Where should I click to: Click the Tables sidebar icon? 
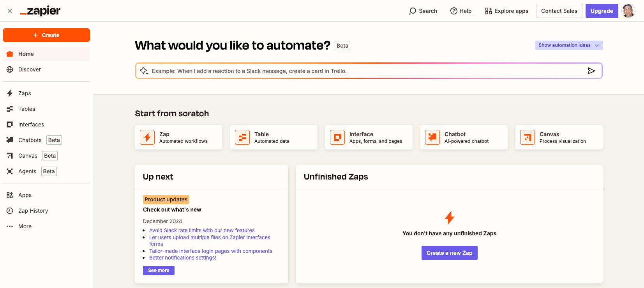tap(10, 109)
